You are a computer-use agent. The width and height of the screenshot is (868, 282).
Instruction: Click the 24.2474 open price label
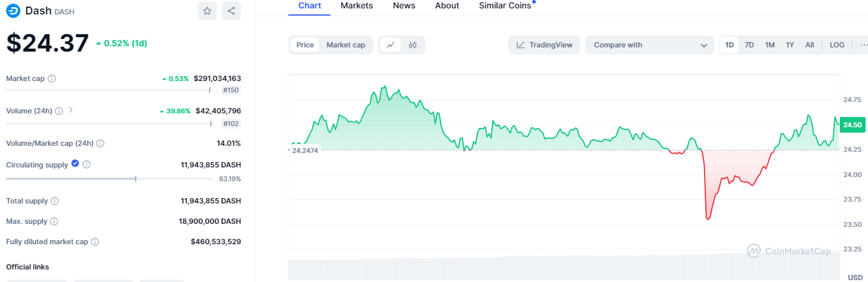tap(305, 150)
